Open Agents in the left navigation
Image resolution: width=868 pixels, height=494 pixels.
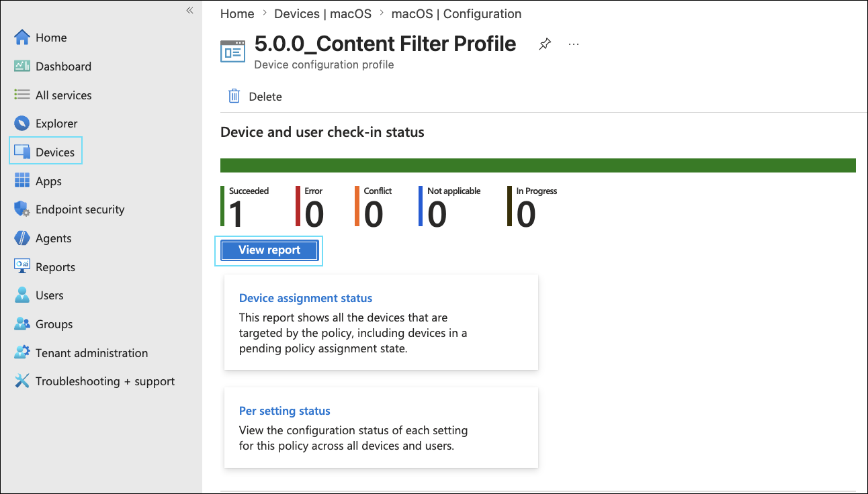(x=53, y=238)
